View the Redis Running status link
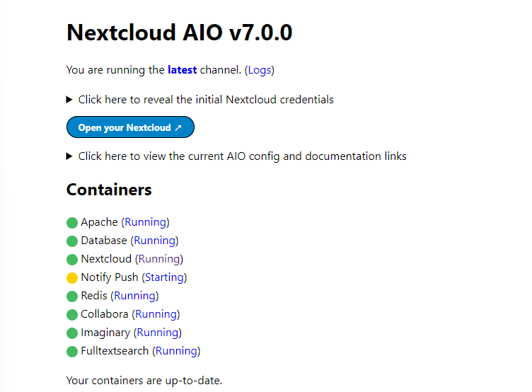Screen dimensions: 532x392 click(134, 296)
